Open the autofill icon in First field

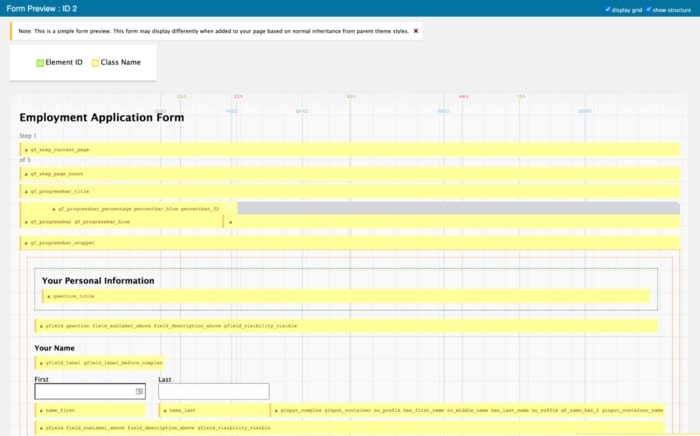139,391
